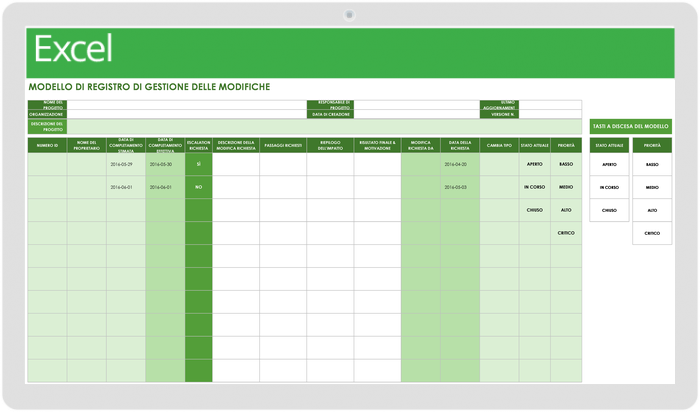This screenshot has width=700, height=412.
Task: Click the second-row '2016-06-01' actual date cell
Action: (165, 187)
